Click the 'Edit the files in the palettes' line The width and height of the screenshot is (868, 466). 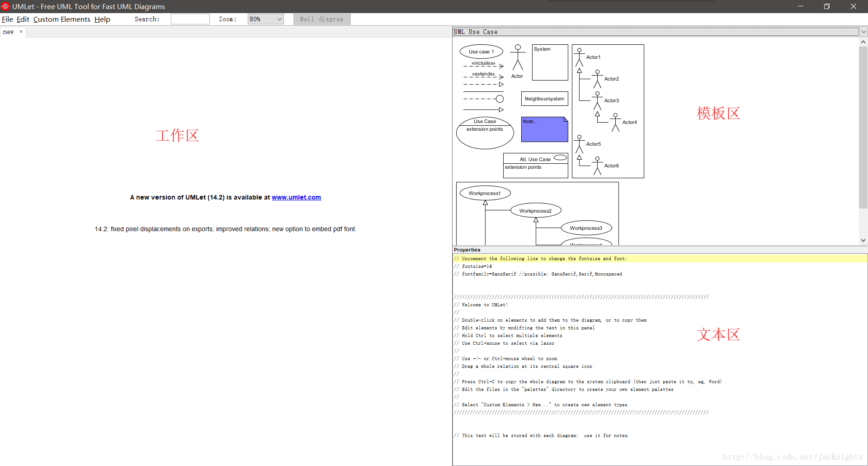coord(564,390)
